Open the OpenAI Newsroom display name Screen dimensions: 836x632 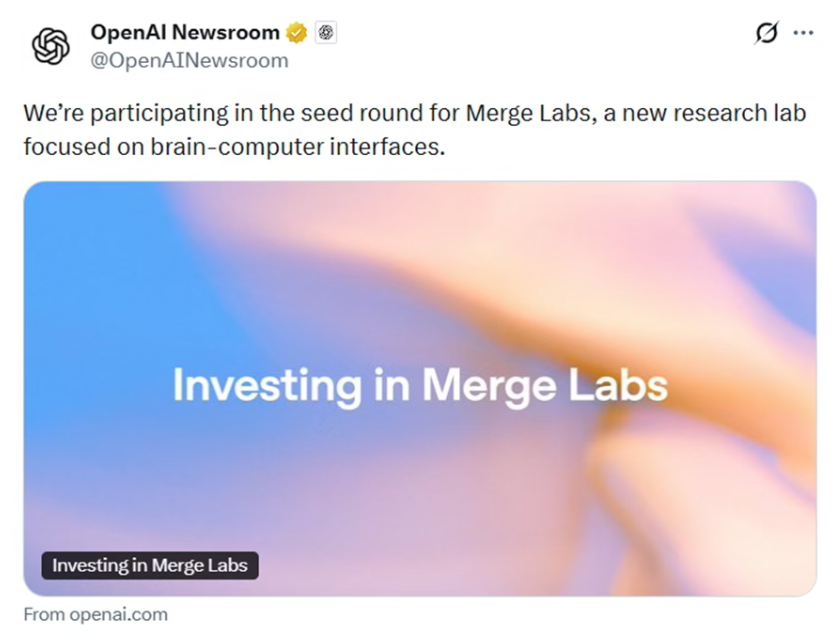click(x=185, y=33)
